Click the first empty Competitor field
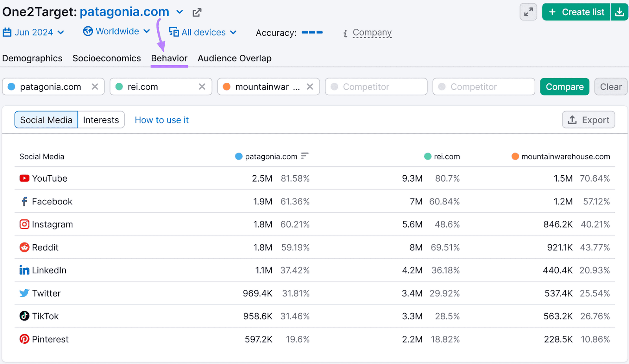629x364 pixels. coord(376,86)
